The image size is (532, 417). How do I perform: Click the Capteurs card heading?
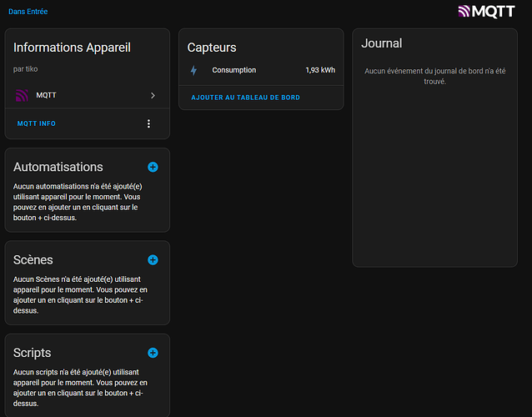212,48
